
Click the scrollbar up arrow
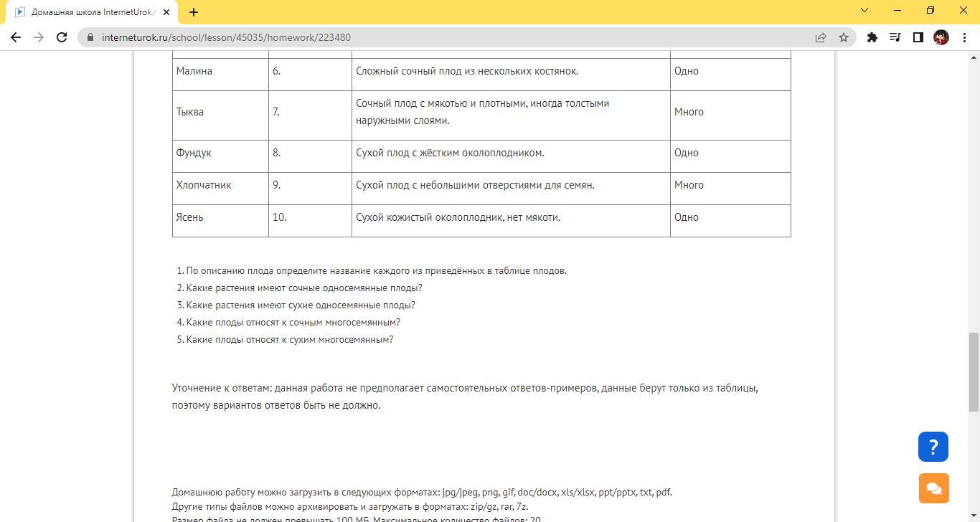pos(974,57)
